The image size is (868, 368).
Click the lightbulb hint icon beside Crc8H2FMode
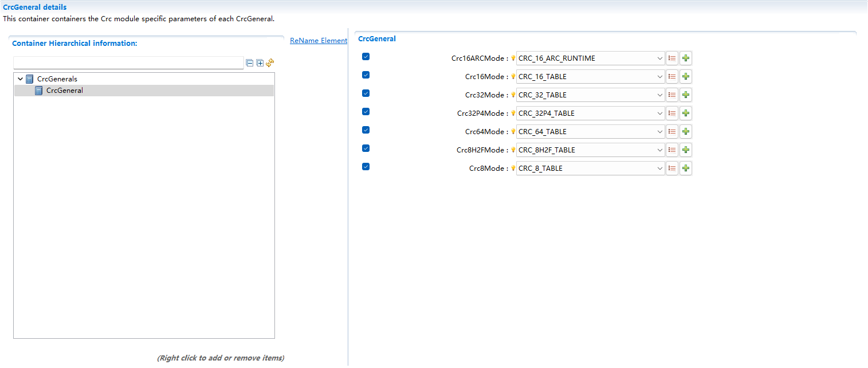click(x=513, y=150)
